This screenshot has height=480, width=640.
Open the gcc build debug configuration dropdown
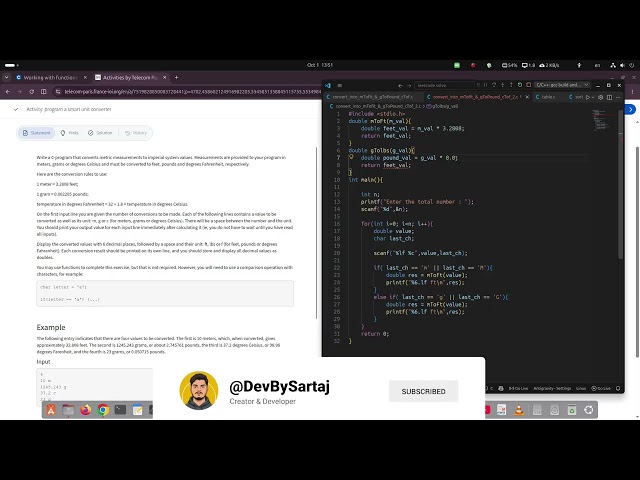pos(562,85)
